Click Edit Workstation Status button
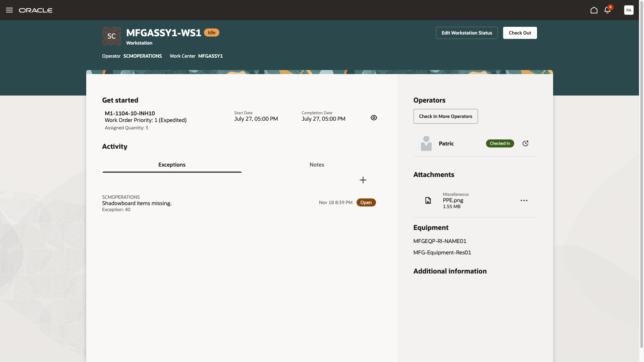Image resolution: width=644 pixels, height=362 pixels. (467, 33)
